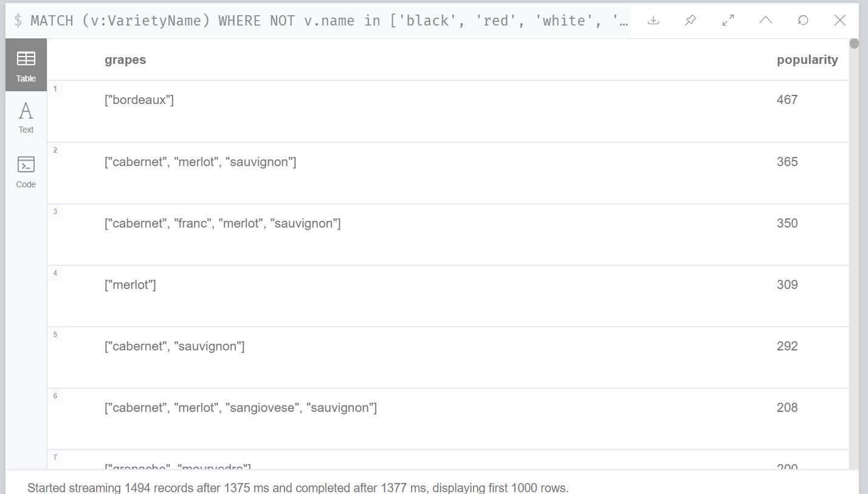
Task: Select the popularity column header
Action: click(x=807, y=60)
